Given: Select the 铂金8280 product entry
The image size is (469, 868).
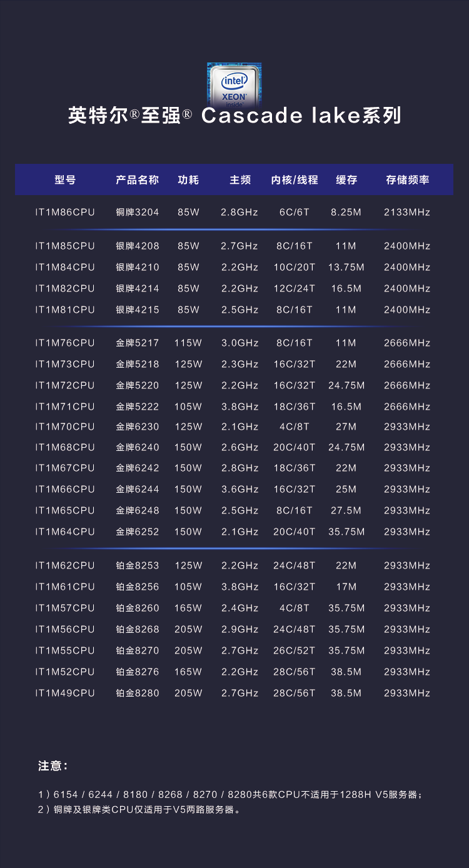Looking at the screenshot, I should 138,694.
